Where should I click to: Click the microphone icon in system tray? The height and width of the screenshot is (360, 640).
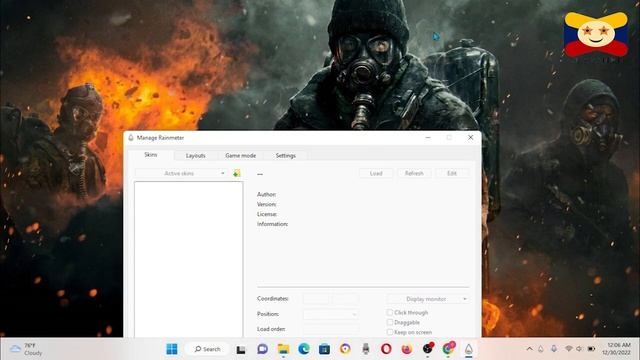click(x=554, y=349)
